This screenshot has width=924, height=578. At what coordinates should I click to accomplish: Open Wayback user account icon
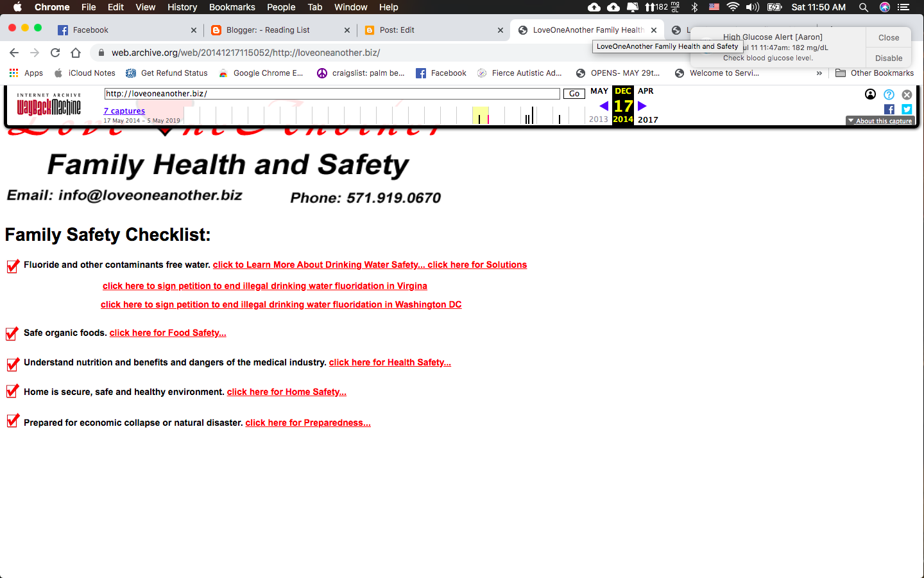tap(870, 94)
